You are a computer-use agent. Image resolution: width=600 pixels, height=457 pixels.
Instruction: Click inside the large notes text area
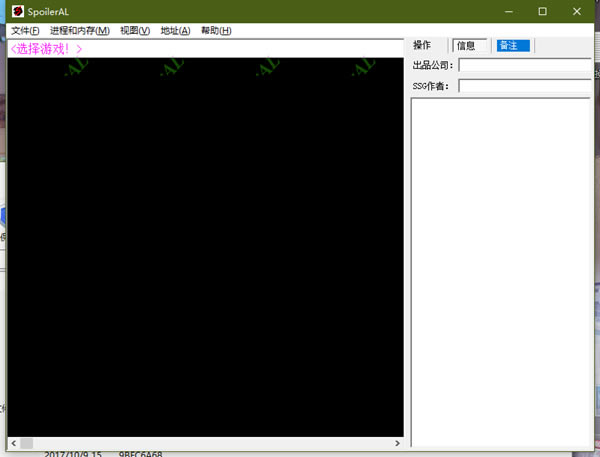pos(501,272)
